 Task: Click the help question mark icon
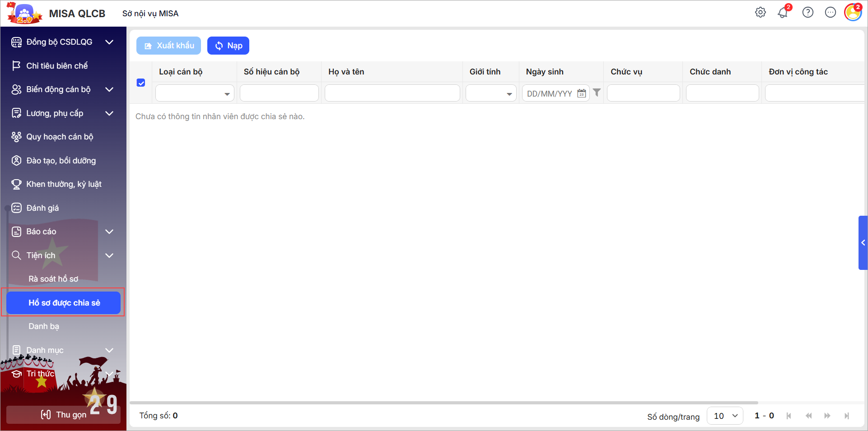pyautogui.click(x=807, y=13)
